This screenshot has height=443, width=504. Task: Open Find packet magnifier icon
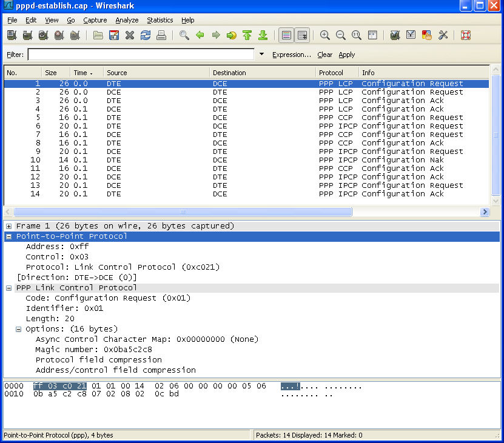click(x=184, y=36)
